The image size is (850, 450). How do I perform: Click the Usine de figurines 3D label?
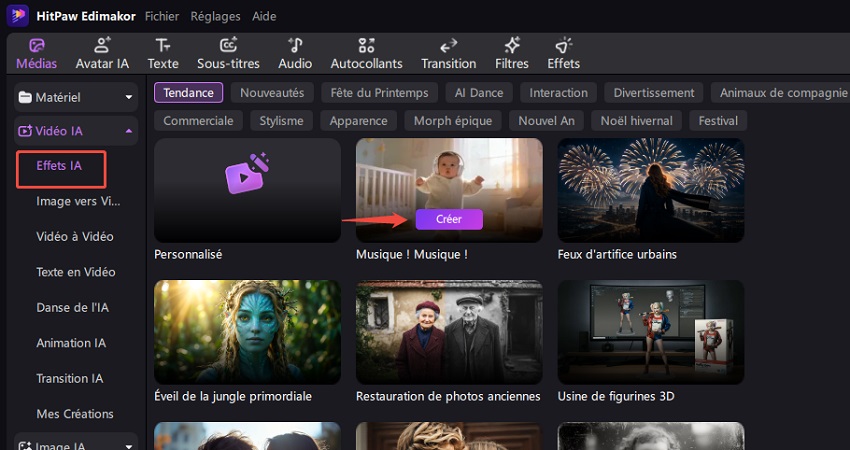(x=616, y=396)
